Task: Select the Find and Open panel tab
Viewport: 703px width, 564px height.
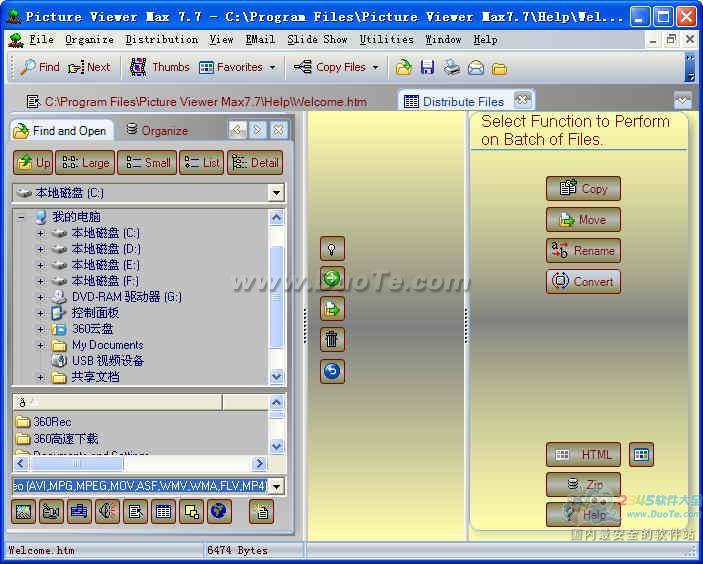Action: click(61, 130)
